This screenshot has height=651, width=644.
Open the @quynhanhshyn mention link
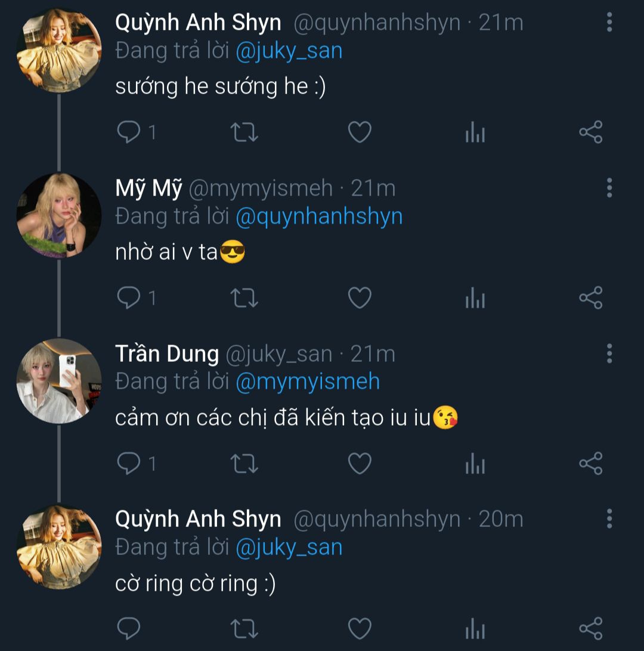(x=319, y=216)
